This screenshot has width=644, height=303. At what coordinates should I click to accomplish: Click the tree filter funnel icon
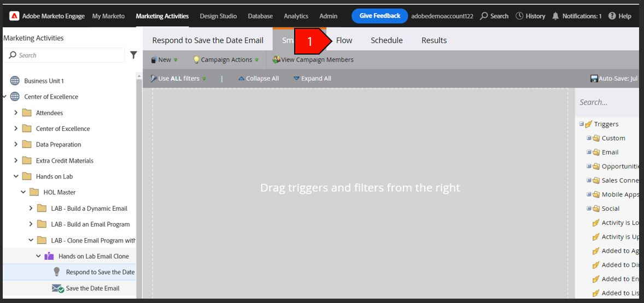coord(133,55)
